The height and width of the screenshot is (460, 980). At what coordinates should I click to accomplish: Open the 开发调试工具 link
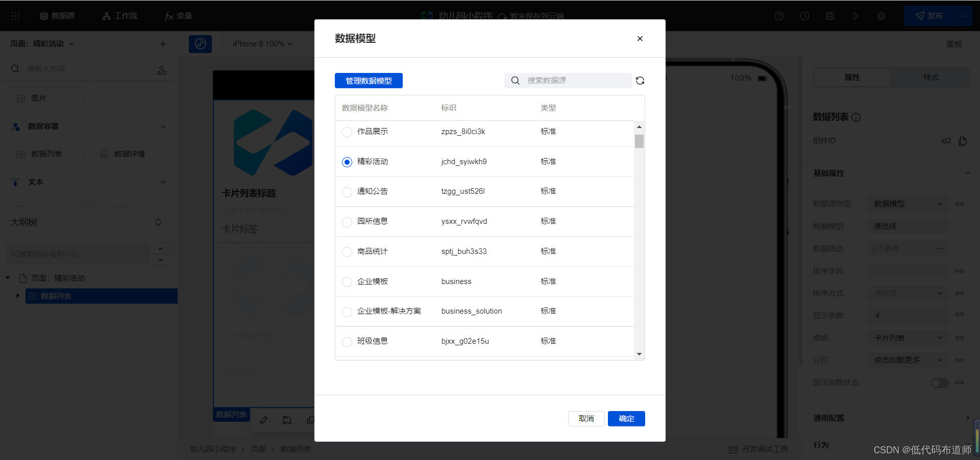click(758, 449)
